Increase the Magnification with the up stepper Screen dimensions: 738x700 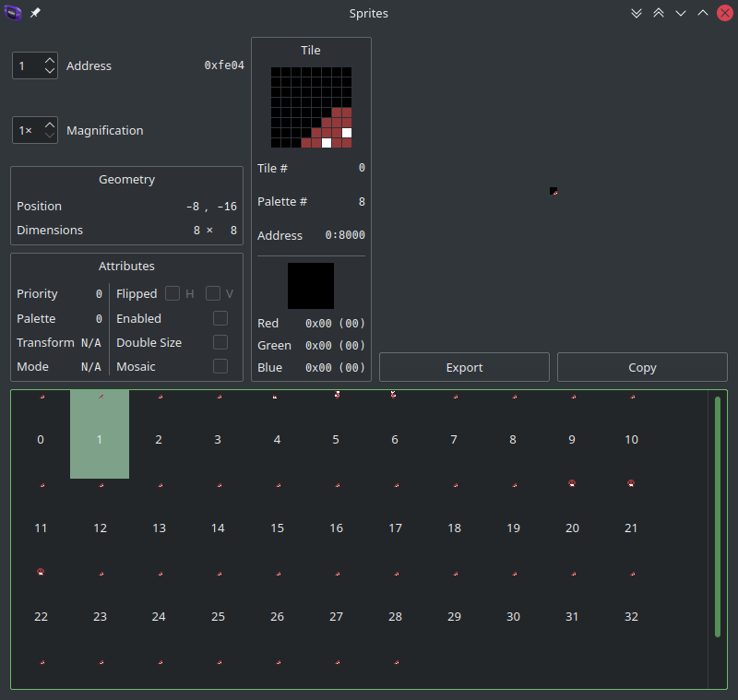click(x=50, y=125)
